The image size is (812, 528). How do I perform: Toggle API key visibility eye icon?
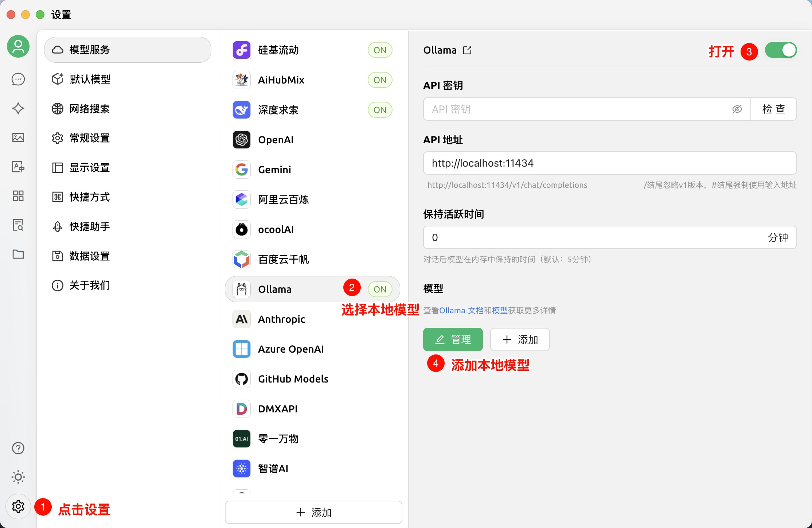click(x=737, y=109)
